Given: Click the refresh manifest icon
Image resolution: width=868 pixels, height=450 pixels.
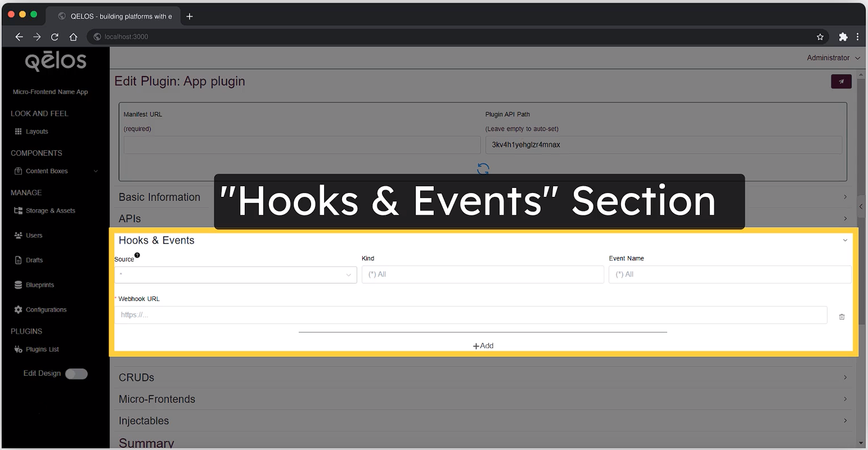Looking at the screenshot, I should tap(483, 169).
